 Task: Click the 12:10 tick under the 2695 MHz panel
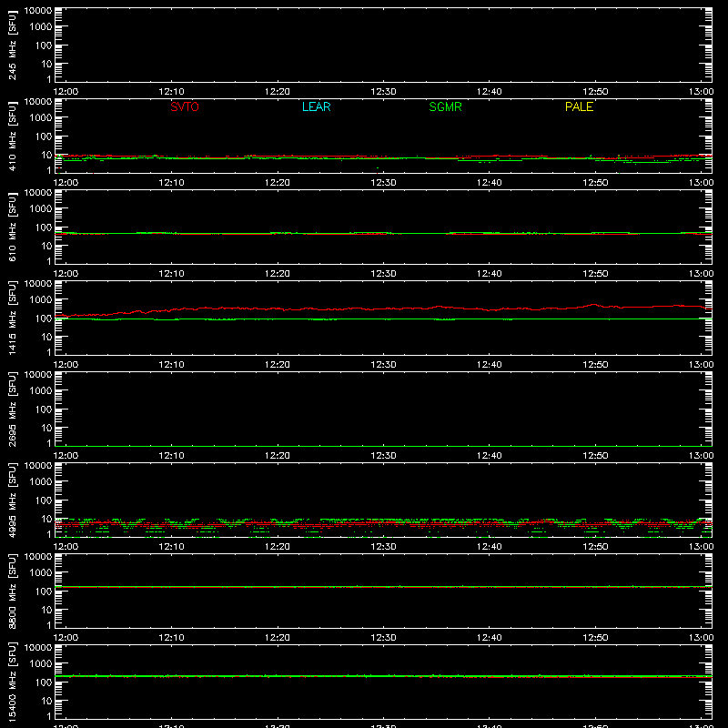point(171,456)
